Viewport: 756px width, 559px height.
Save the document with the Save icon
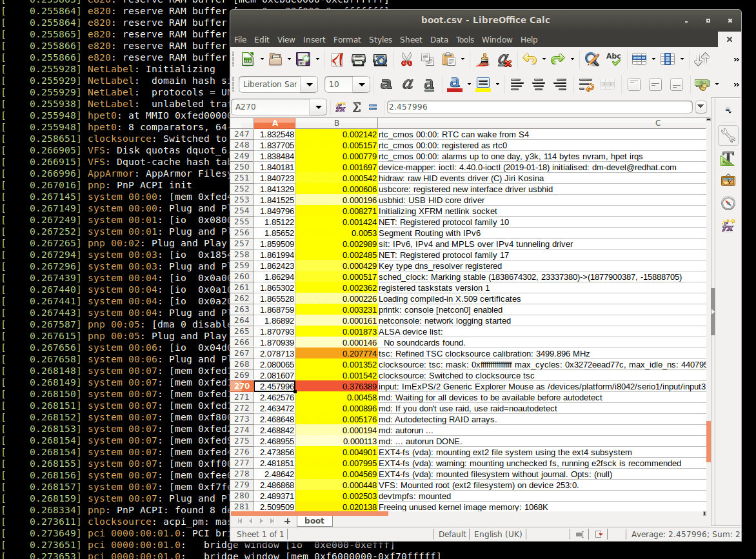(303, 59)
